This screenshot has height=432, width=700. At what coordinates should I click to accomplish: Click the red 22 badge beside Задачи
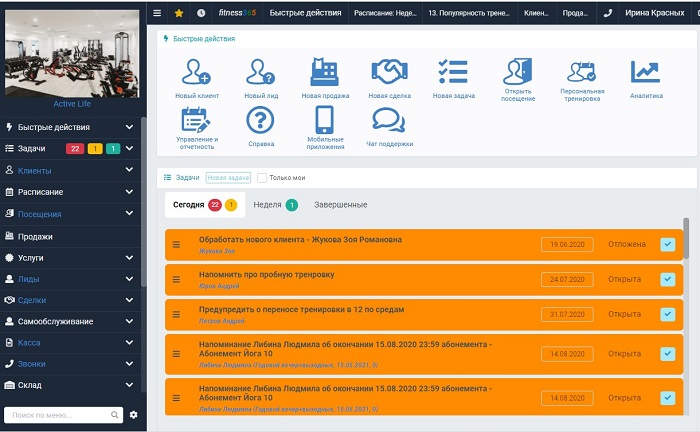pyautogui.click(x=75, y=149)
